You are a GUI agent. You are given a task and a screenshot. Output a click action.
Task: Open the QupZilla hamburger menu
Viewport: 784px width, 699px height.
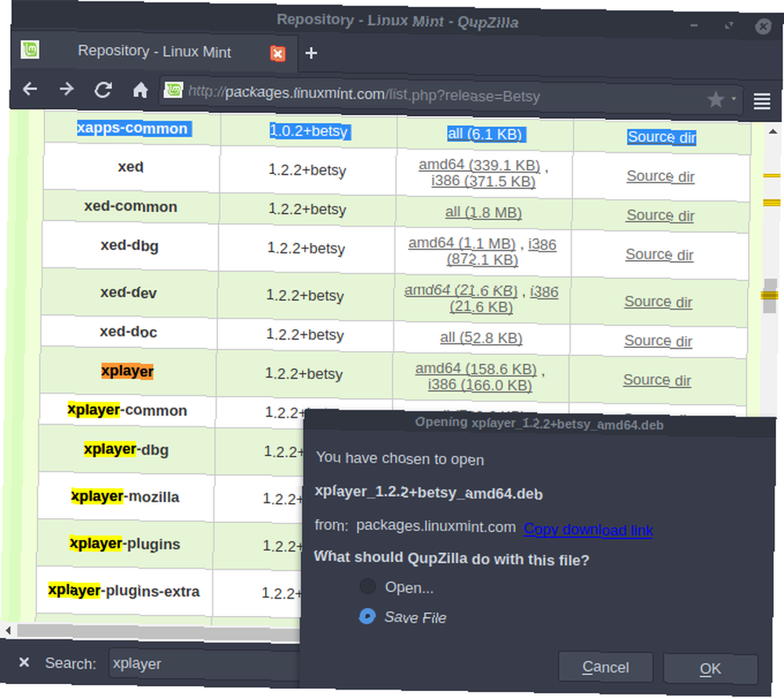pos(761,101)
